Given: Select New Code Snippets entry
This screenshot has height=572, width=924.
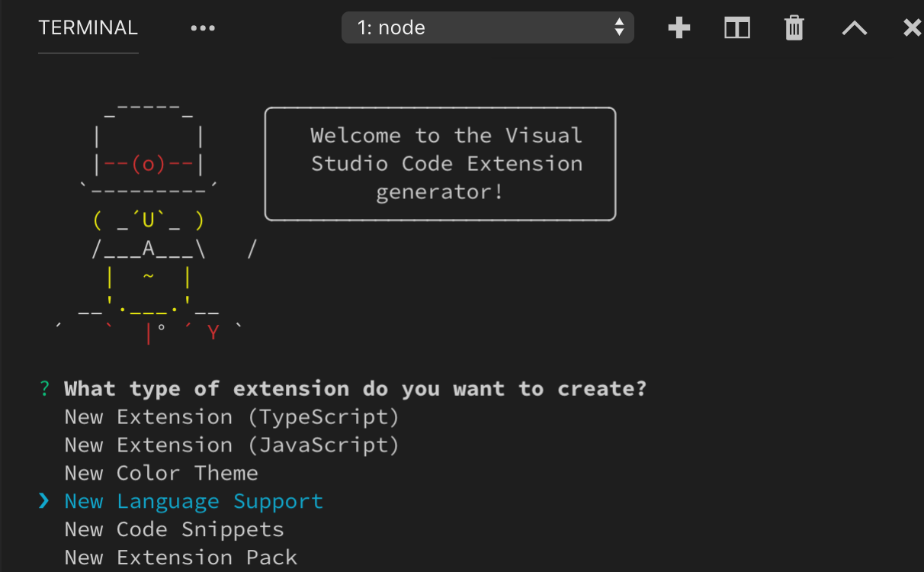Looking at the screenshot, I should pos(174,529).
